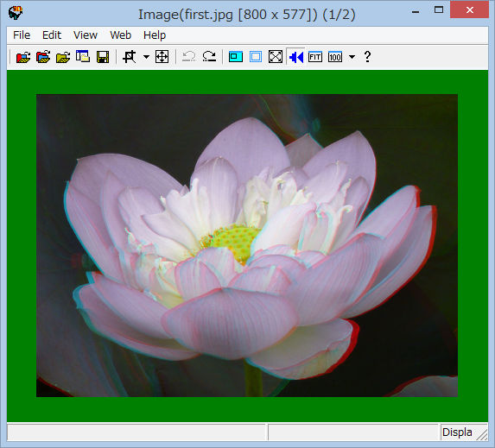Toggle the blue outlined frame view
This screenshot has height=448, width=495.
coord(256,57)
